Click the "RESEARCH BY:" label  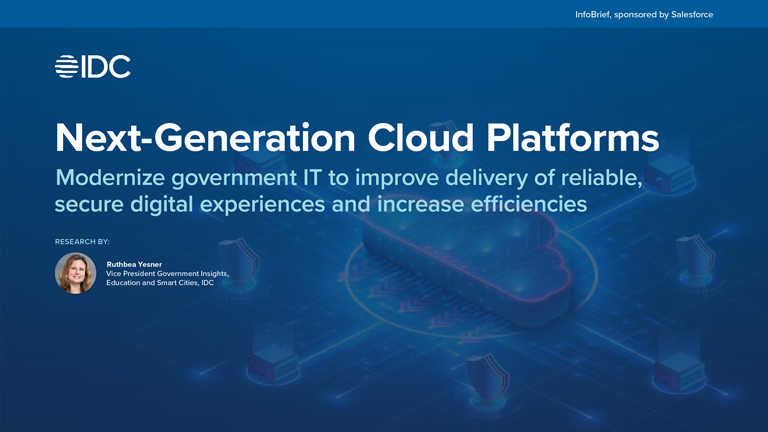click(x=82, y=241)
